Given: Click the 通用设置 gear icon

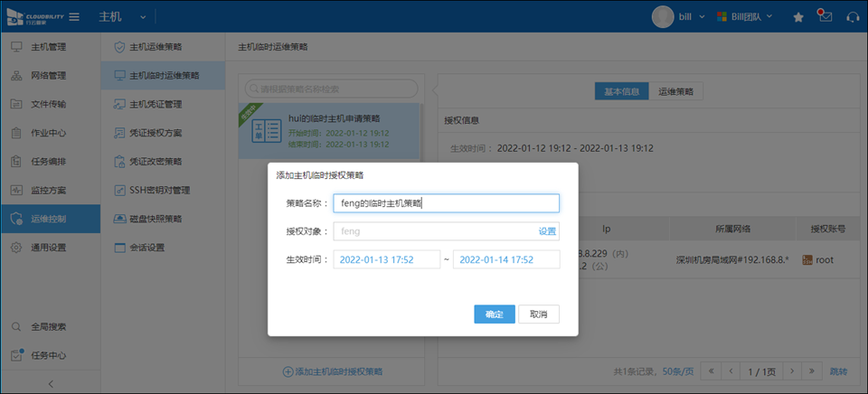Looking at the screenshot, I should point(16,248).
